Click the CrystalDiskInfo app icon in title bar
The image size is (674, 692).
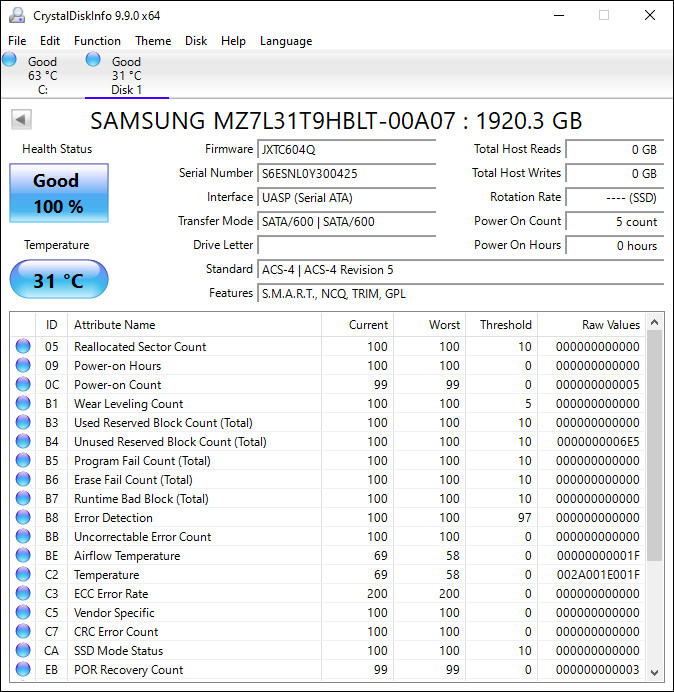[17, 15]
